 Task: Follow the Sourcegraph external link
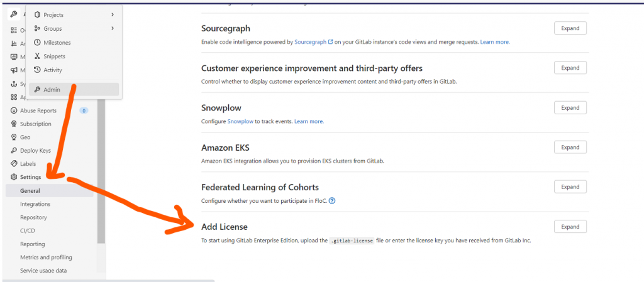point(311,42)
